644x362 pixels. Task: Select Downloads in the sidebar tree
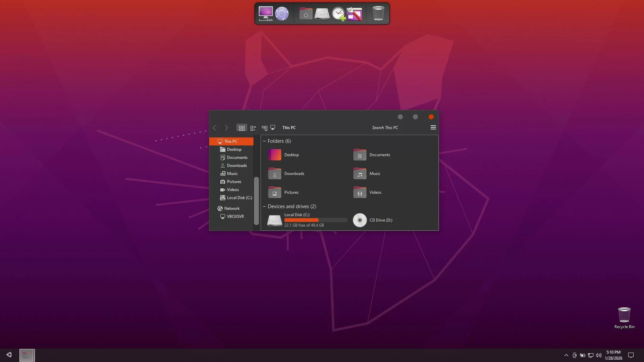(x=236, y=166)
